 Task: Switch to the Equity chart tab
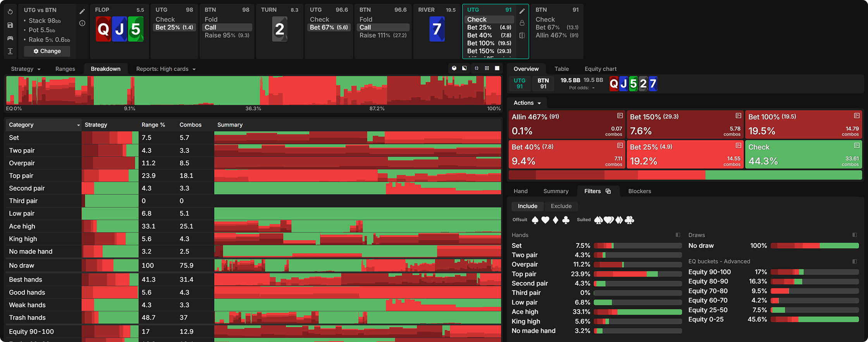pos(600,69)
